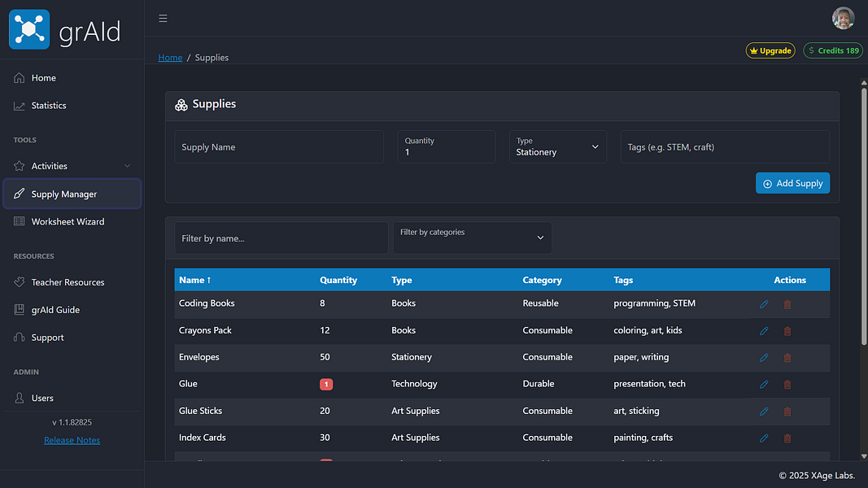The image size is (868, 488).
Task: Open the Type dropdown
Action: (557, 147)
